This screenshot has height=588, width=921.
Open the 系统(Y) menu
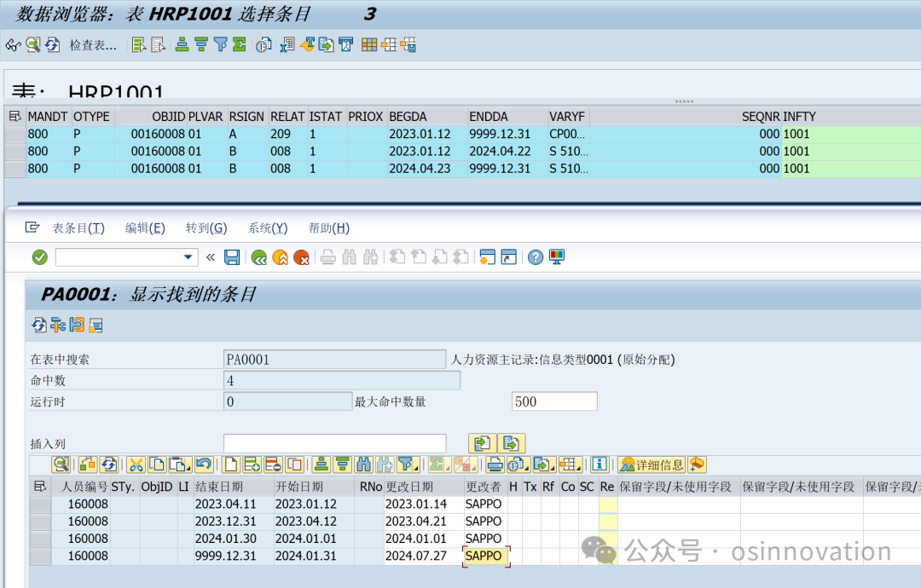pyautogui.click(x=266, y=228)
